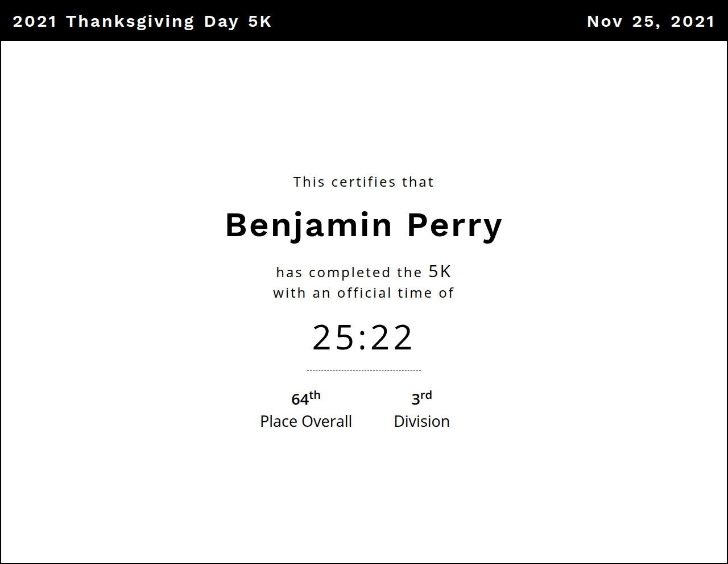Click the official time "25:22"

363,337
